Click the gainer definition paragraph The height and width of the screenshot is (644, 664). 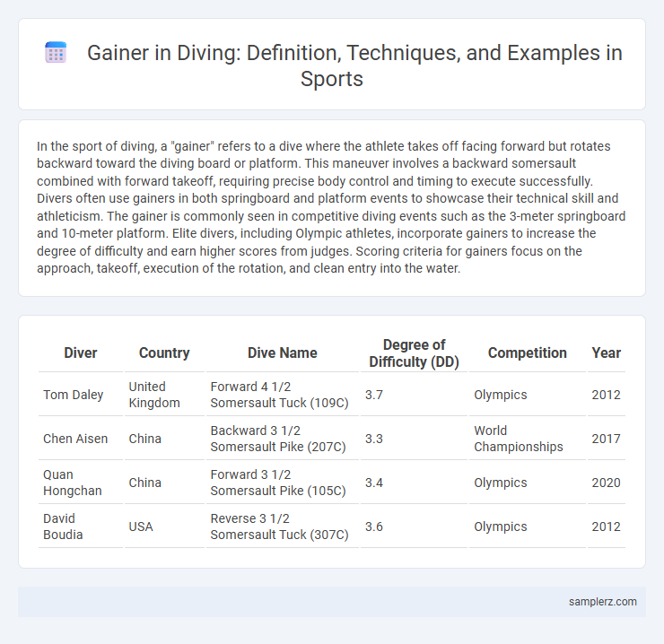(332, 207)
